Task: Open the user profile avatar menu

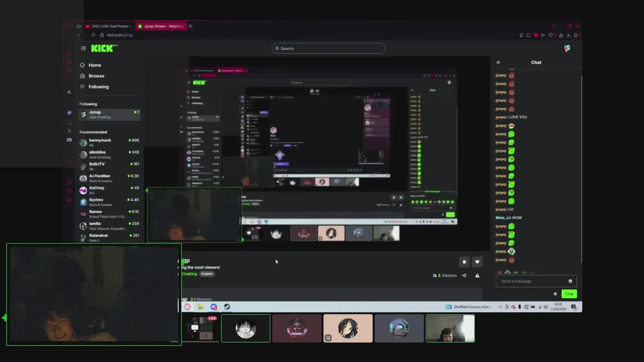Action: click(x=567, y=48)
